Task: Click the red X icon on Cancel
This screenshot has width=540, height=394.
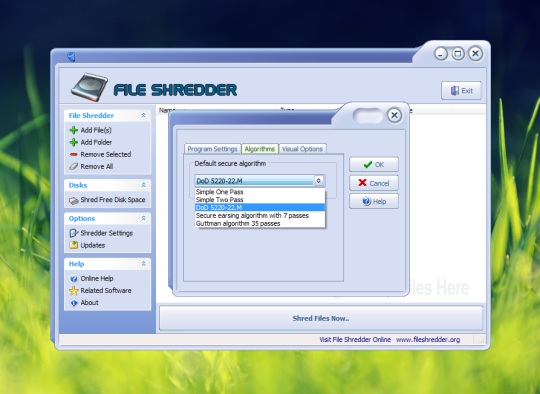Action: 362,183
